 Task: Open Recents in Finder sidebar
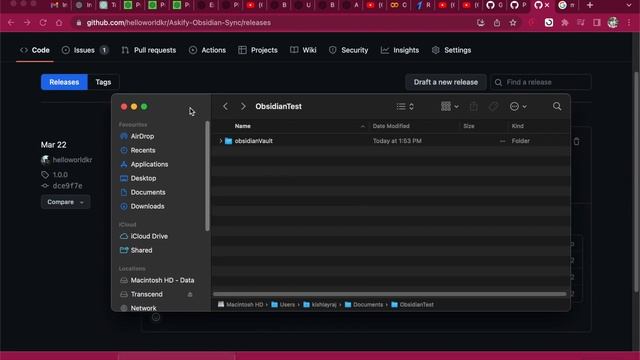(x=143, y=150)
